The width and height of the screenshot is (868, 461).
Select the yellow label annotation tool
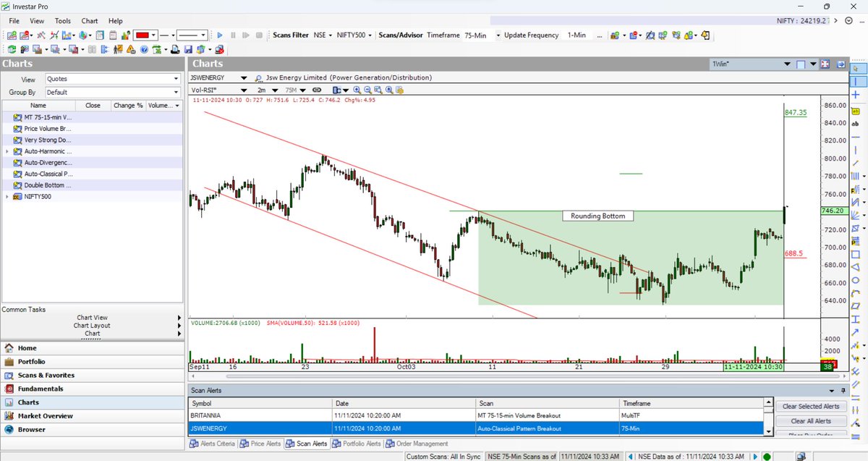coord(855,111)
